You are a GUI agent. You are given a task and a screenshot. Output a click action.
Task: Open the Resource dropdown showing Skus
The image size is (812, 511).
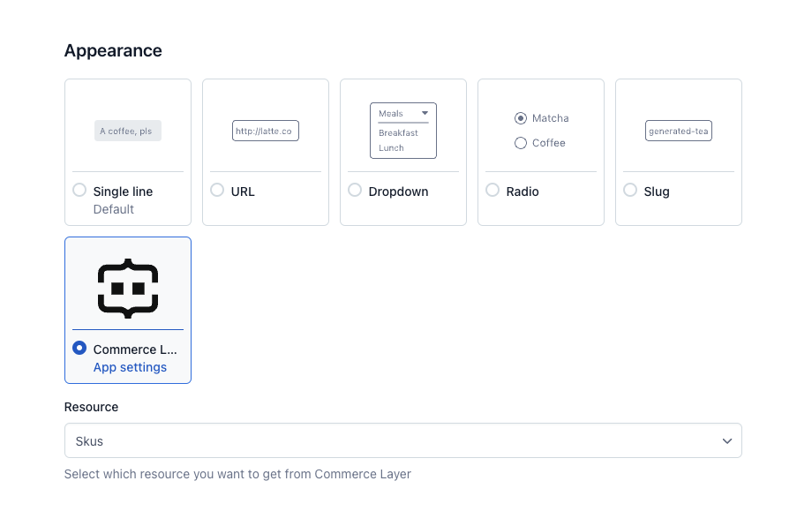[402, 440]
